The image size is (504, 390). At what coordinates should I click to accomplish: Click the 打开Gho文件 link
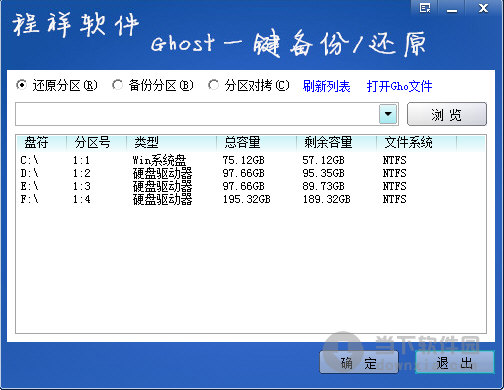click(x=399, y=86)
